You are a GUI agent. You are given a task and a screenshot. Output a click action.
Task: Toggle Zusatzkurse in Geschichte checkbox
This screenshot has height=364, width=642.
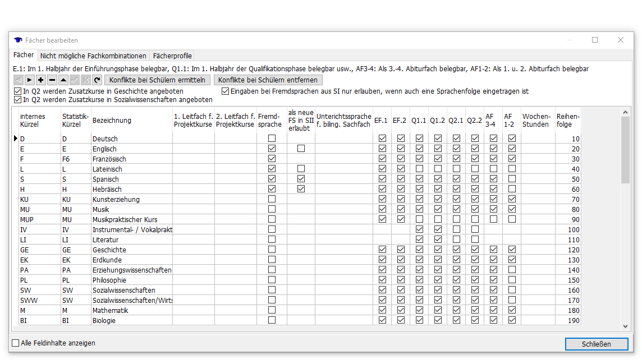pos(17,91)
